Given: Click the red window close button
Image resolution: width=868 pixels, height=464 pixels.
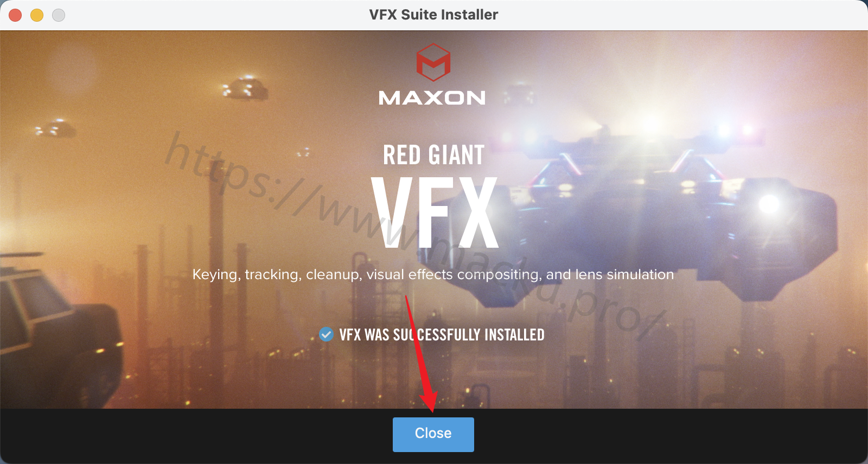Looking at the screenshot, I should click(15, 15).
